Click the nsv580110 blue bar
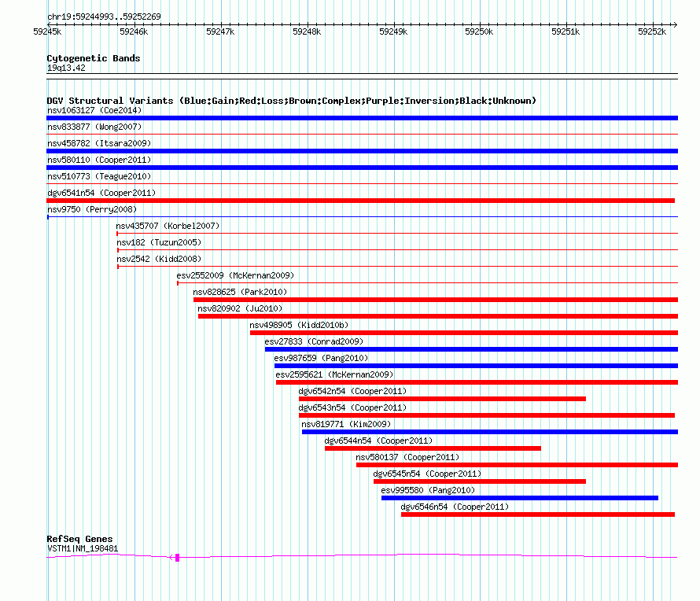The width and height of the screenshot is (700, 601). (362, 168)
